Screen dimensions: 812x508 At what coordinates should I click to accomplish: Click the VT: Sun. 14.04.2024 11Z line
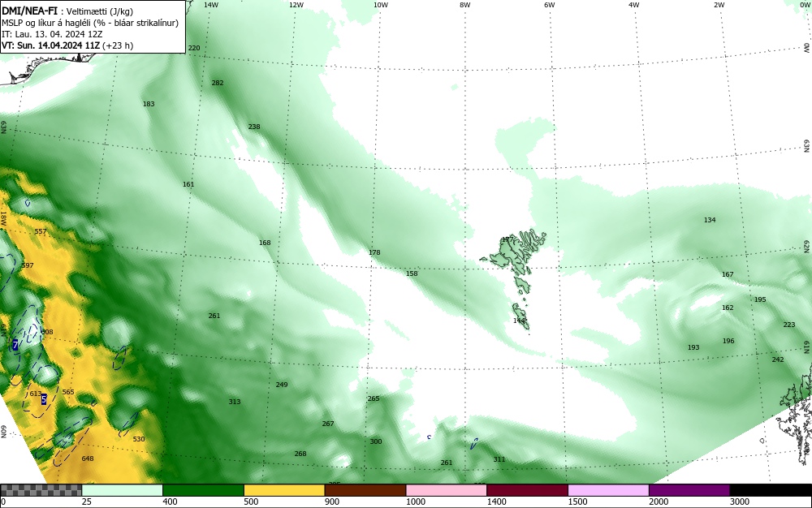pyautogui.click(x=67, y=45)
